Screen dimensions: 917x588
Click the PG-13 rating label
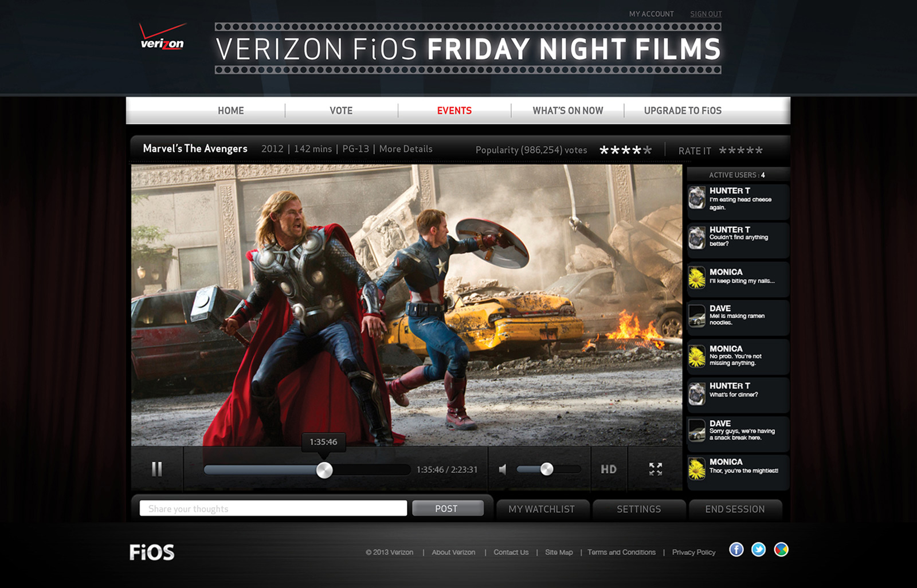tap(355, 148)
